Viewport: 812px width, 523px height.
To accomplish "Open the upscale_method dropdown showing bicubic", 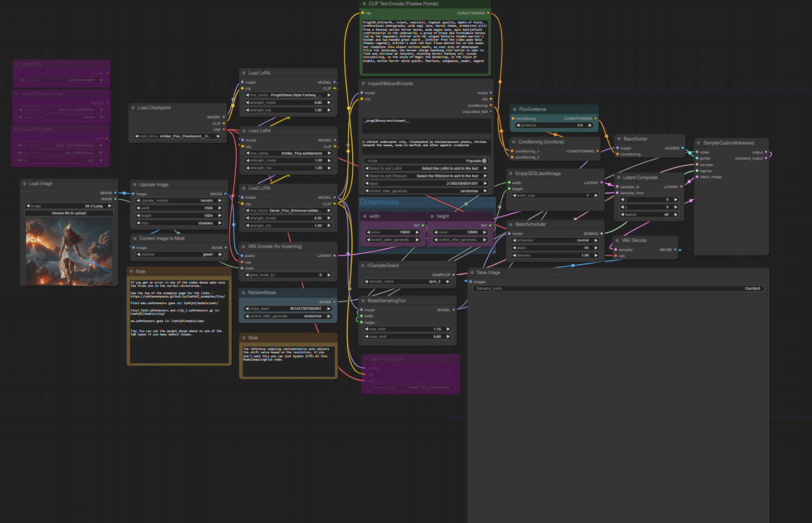I will [179, 200].
